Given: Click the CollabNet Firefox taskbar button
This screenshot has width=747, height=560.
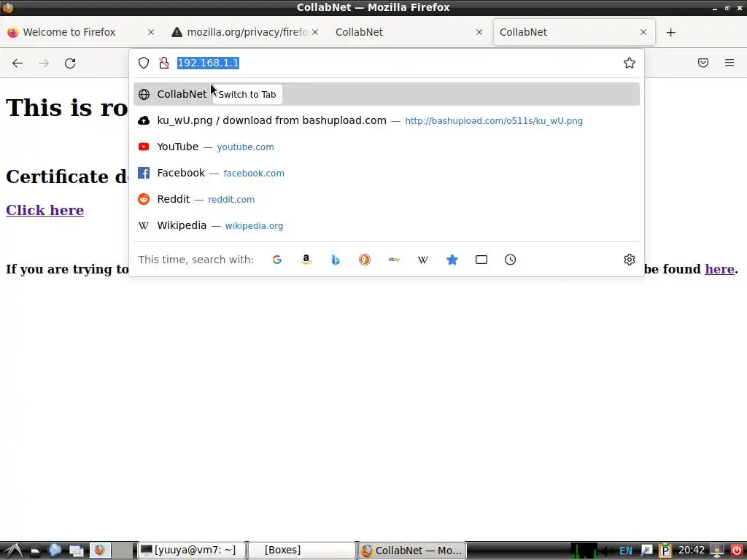Looking at the screenshot, I should 412,551.
